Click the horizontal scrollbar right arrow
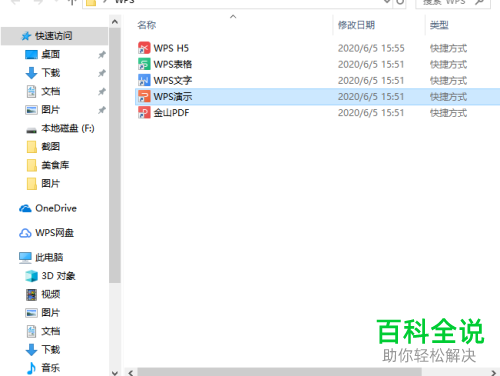 (x=494, y=372)
